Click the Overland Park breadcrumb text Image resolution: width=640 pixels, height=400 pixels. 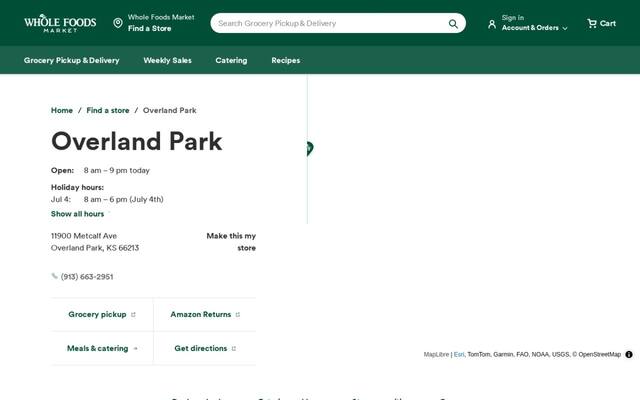[169, 110]
